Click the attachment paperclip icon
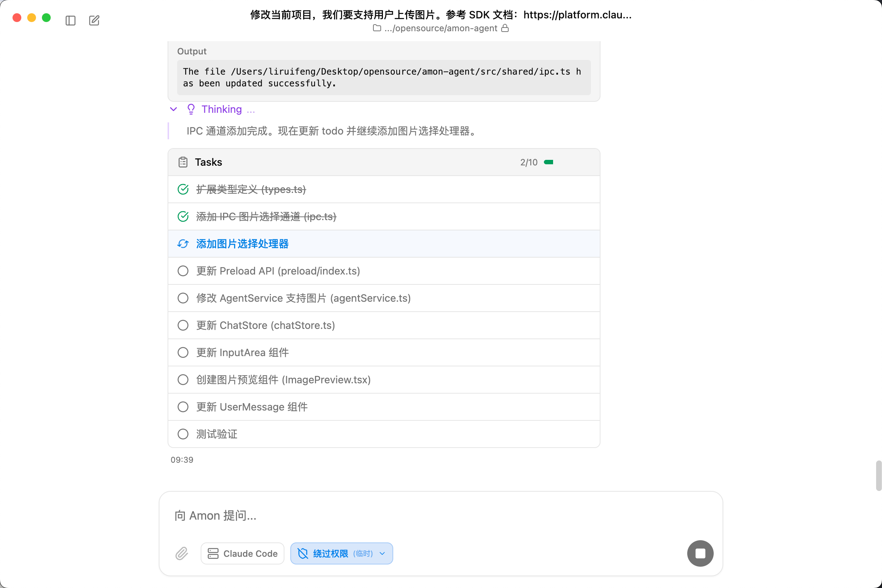 pyautogui.click(x=182, y=553)
